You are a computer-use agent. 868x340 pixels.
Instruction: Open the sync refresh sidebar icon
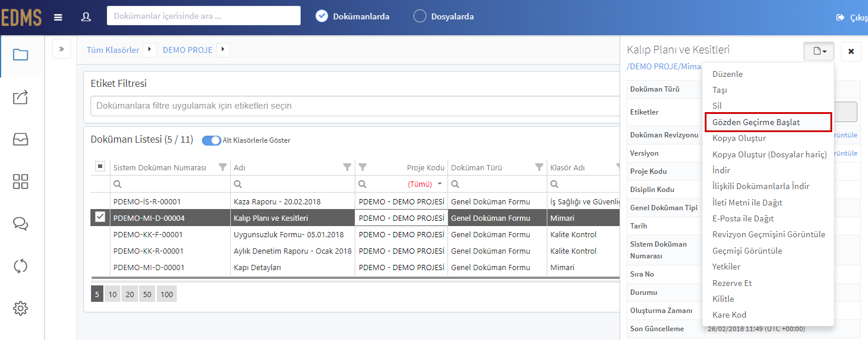[x=21, y=266]
